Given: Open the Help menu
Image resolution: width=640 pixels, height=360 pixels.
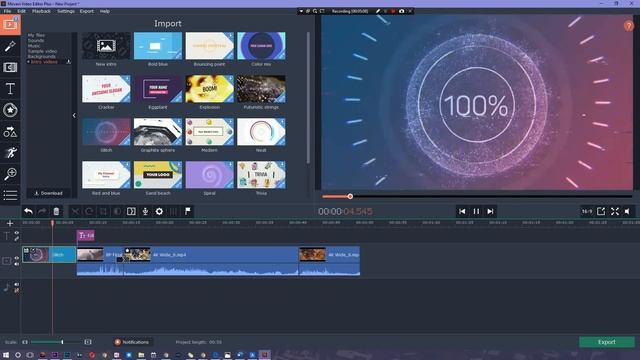Looking at the screenshot, I should (x=105, y=11).
